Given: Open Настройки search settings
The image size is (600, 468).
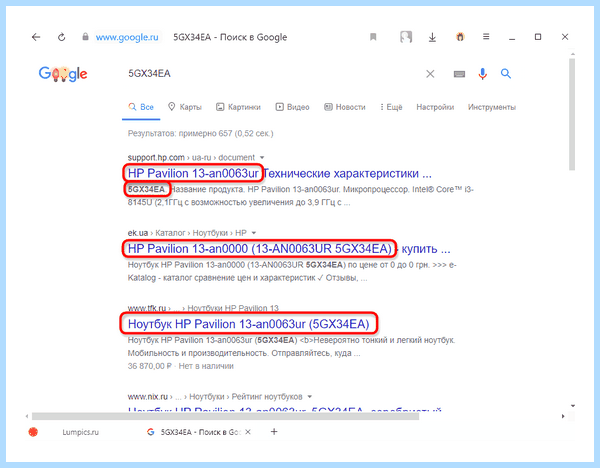Looking at the screenshot, I should click(435, 107).
